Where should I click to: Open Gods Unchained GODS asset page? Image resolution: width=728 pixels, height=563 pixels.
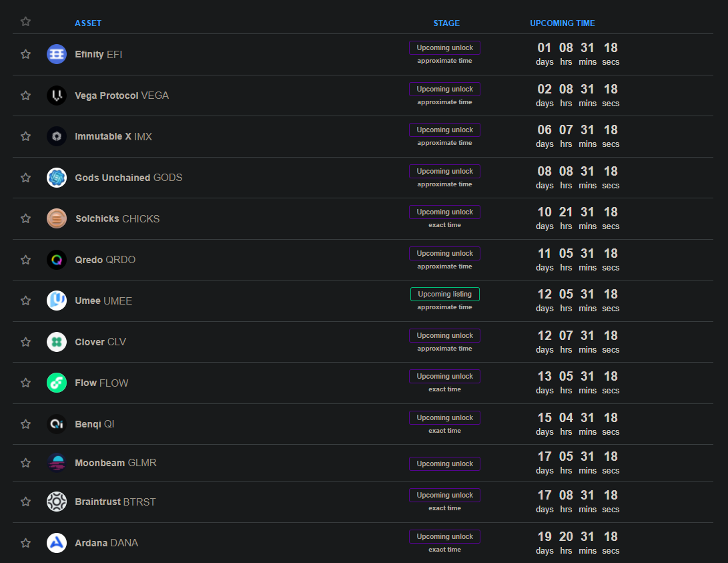129,178
